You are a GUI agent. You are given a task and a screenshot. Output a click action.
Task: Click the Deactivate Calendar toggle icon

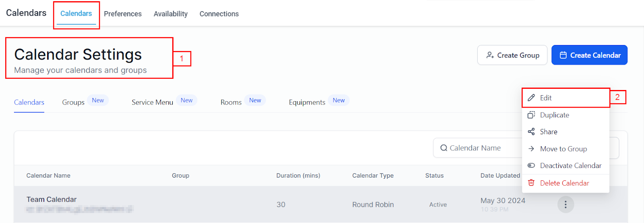(x=531, y=166)
